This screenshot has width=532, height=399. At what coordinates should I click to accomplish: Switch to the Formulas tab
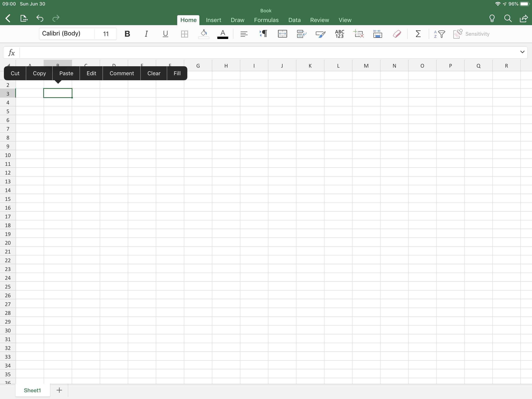266,20
